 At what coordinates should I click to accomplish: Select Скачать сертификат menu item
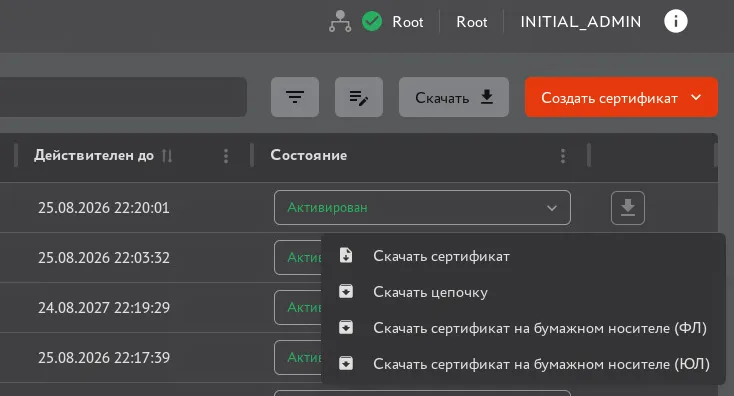pyautogui.click(x=523, y=256)
